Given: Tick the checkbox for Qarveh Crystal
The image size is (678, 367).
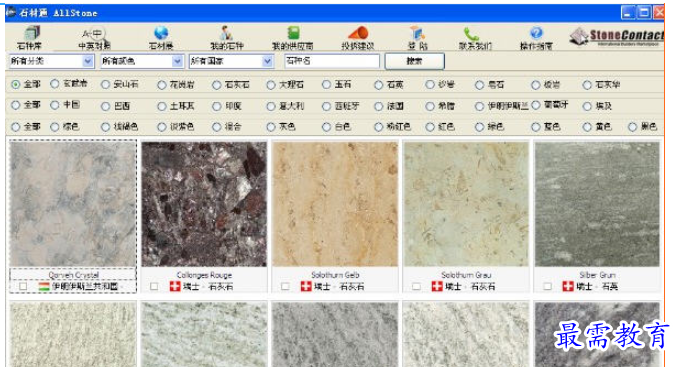Looking at the screenshot, I should (23, 286).
